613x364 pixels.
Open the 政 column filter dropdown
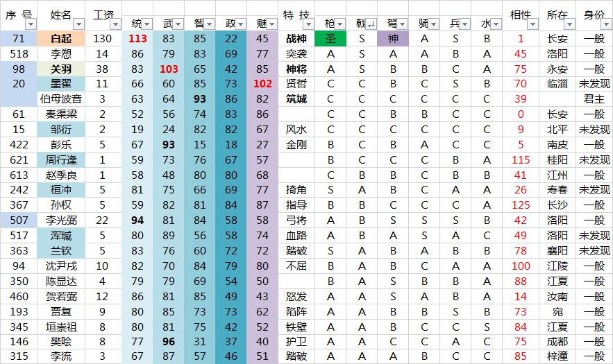click(241, 24)
